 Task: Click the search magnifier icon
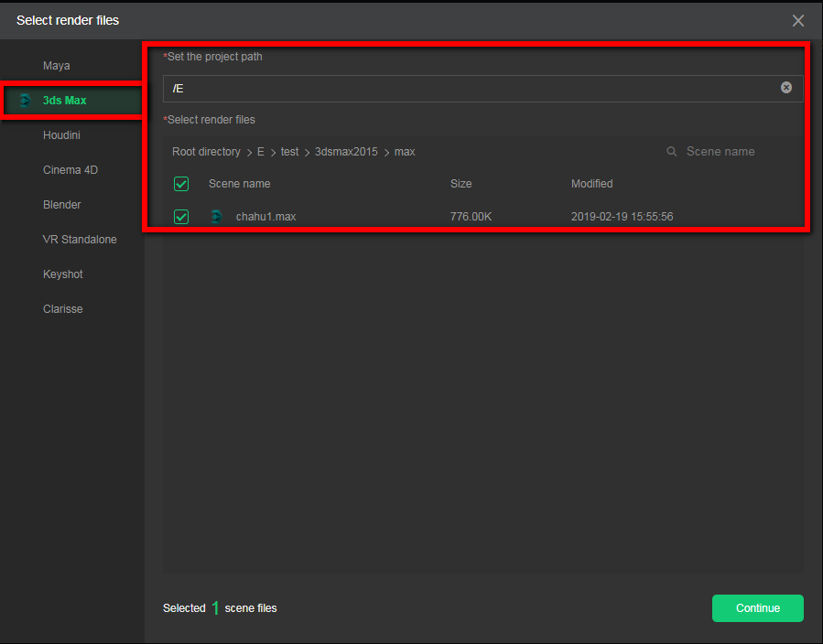671,152
